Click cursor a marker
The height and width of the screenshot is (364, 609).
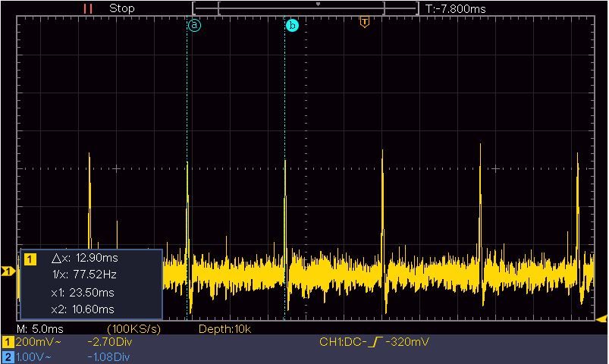coord(194,26)
